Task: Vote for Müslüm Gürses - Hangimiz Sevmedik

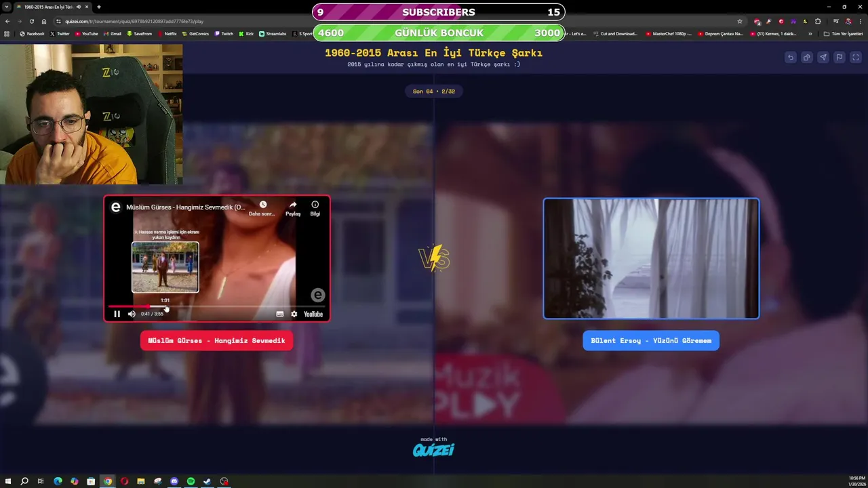Action: click(x=216, y=340)
